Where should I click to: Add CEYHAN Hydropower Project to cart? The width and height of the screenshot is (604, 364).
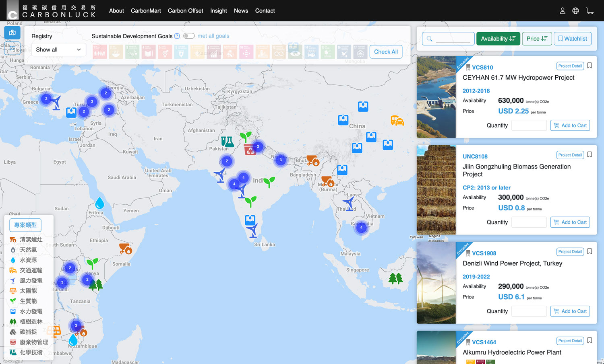(570, 125)
